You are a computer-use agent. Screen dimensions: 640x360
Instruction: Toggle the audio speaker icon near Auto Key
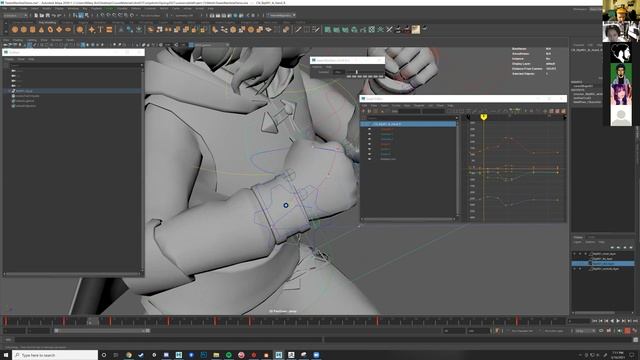pyautogui.click(x=620, y=331)
